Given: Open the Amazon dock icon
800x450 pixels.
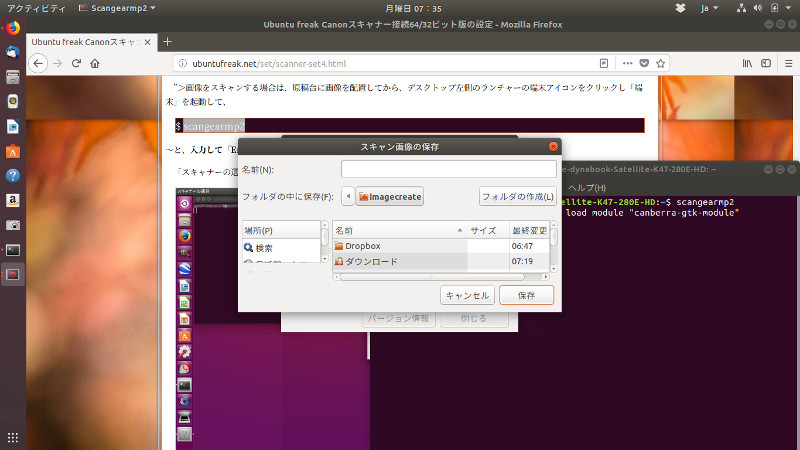Looking at the screenshot, I should coord(13,200).
